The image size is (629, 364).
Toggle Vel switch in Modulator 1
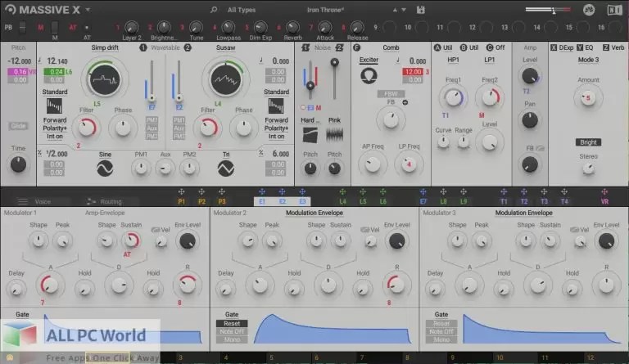point(156,230)
